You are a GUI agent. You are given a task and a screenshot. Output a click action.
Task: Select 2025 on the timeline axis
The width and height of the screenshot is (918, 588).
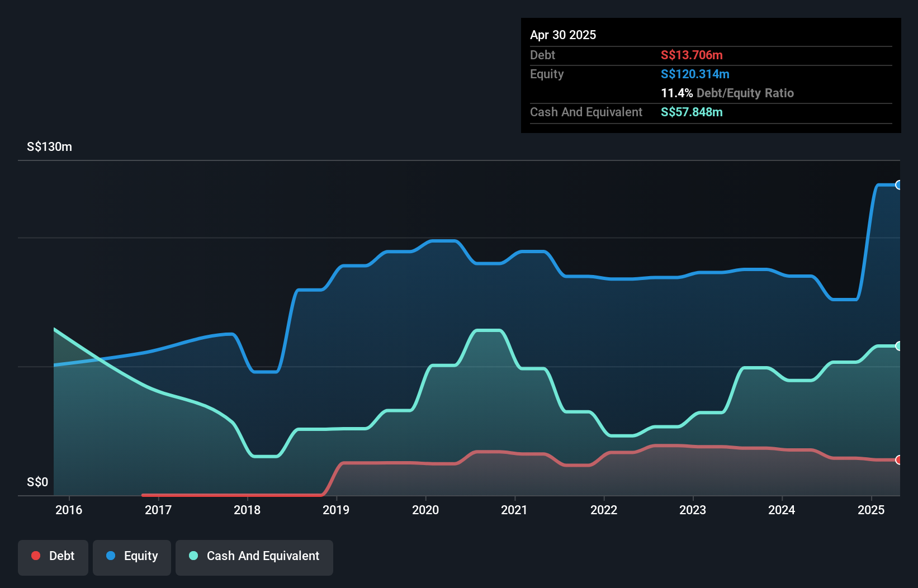[x=871, y=510]
